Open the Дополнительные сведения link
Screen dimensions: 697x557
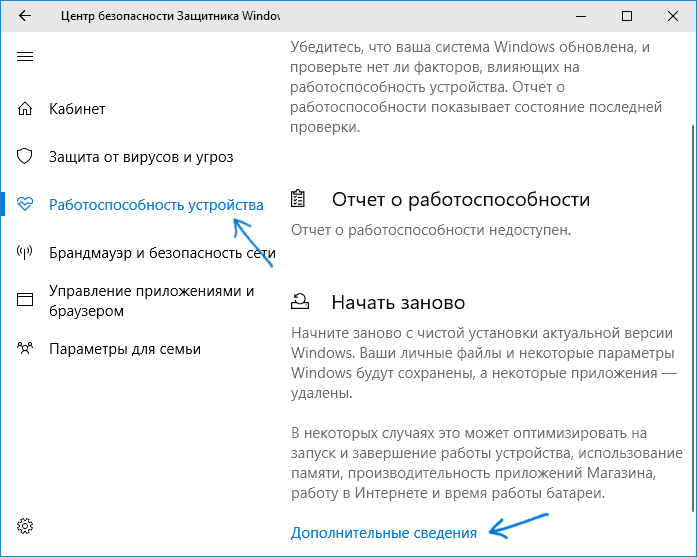[384, 533]
